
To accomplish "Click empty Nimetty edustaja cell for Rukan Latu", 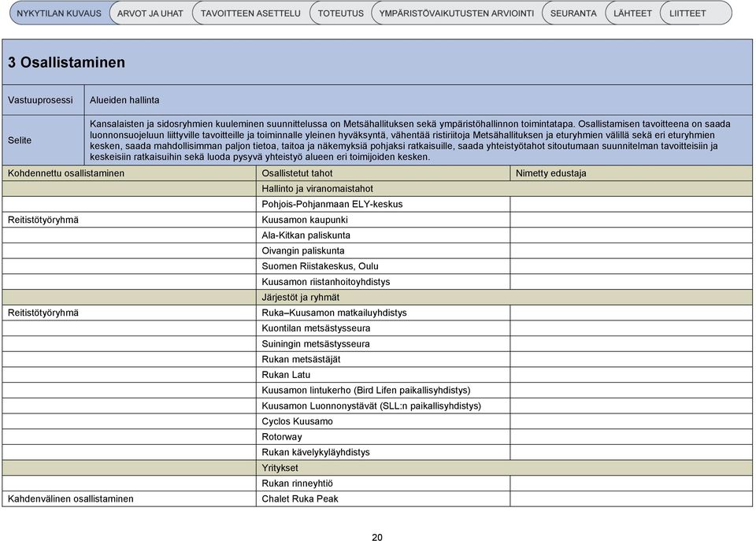I will 631,375.
